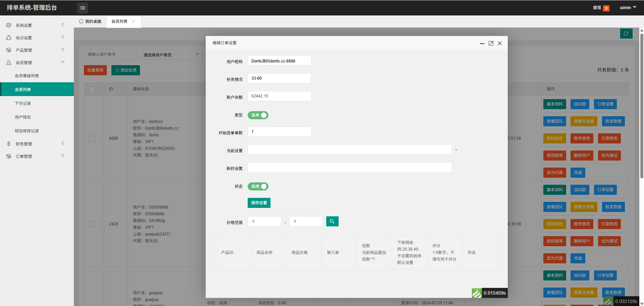Image resolution: width=644 pixels, height=306 pixels.
Task: Click the 财务管理 dollar icon in sidebar
Action: 9,144
